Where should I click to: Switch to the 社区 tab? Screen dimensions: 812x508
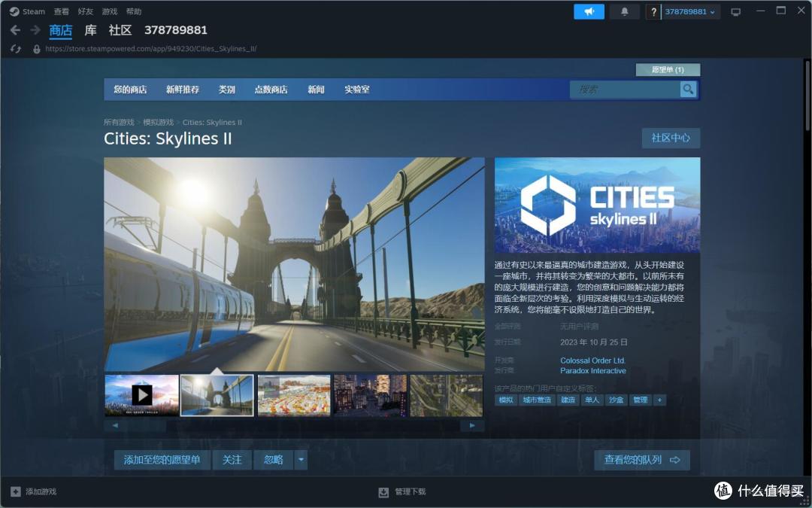pyautogui.click(x=120, y=30)
